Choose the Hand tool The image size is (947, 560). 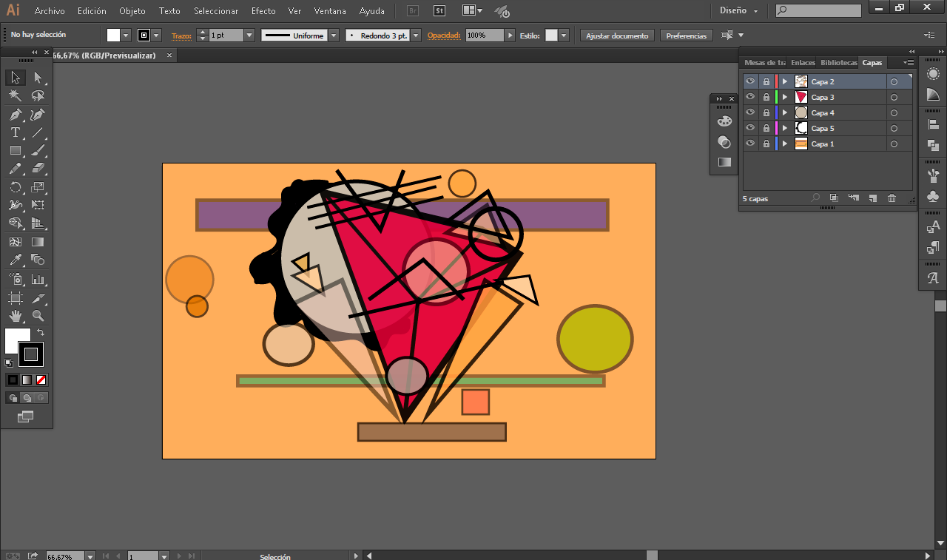(15, 316)
